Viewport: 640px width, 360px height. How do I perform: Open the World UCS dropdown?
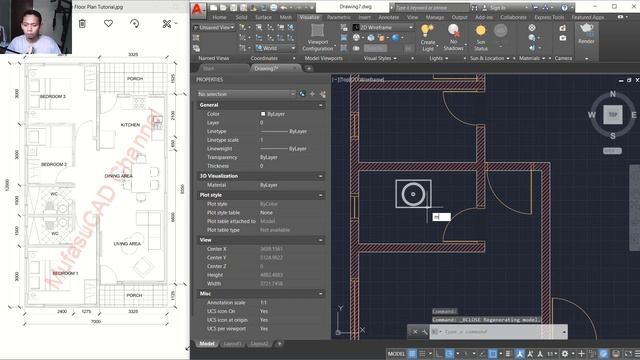tap(275, 48)
